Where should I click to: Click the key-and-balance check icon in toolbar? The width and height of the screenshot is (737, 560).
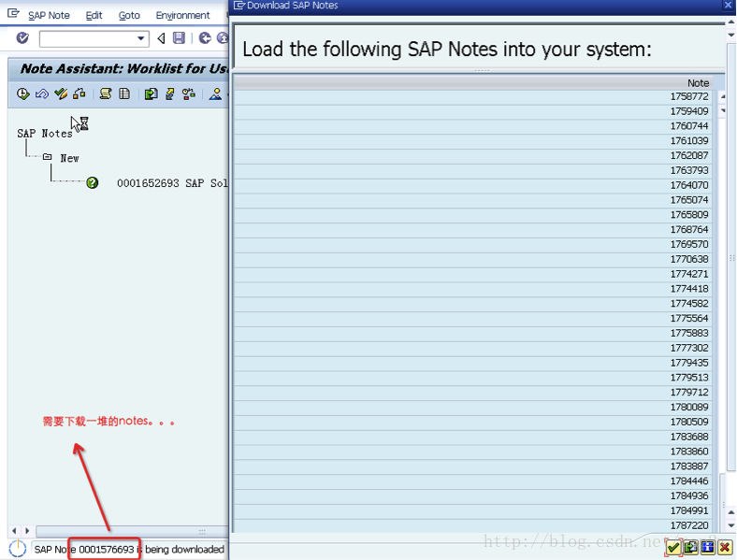tap(189, 94)
